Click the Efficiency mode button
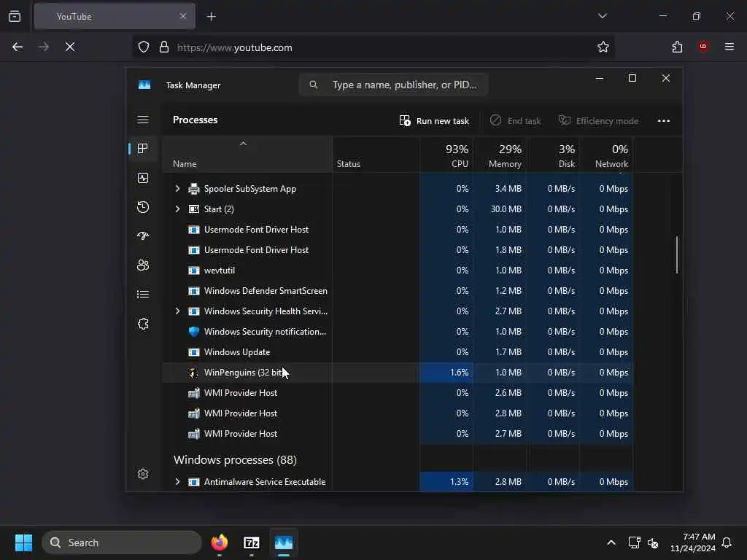 click(598, 120)
